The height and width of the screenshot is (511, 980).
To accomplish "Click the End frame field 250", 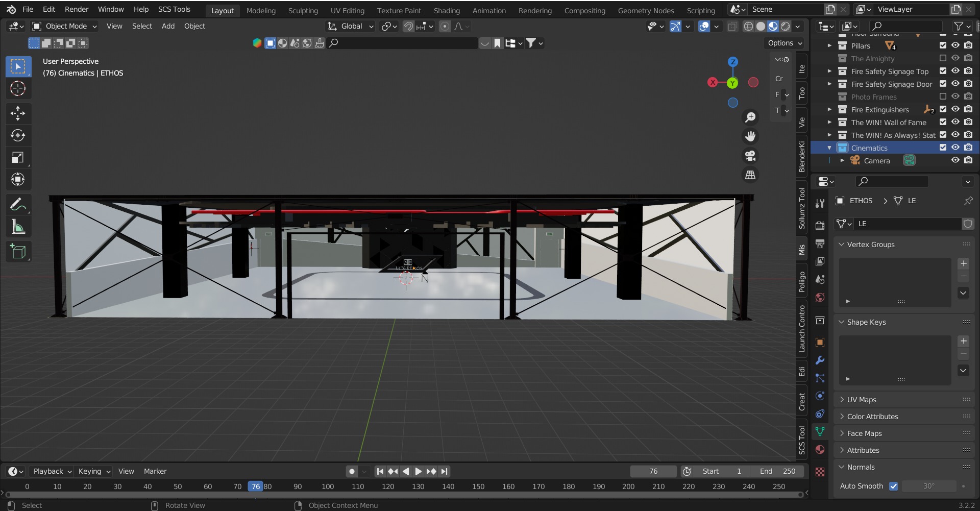I will click(777, 471).
